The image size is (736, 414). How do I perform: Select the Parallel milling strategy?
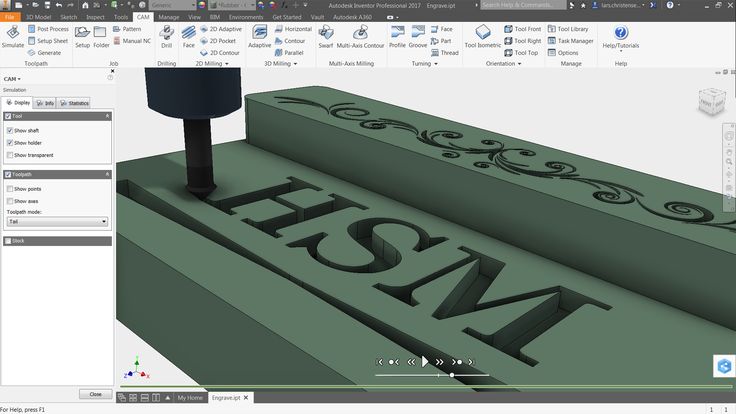pos(289,53)
